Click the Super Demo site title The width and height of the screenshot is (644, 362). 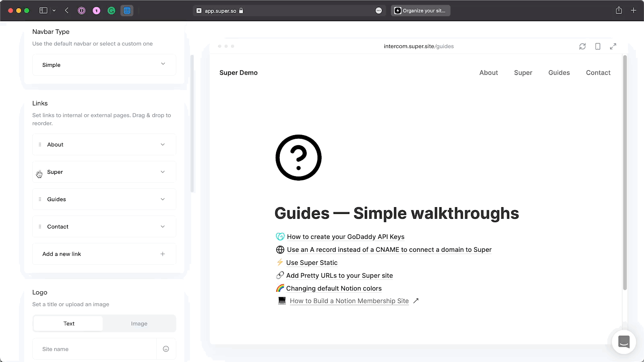[238, 73]
